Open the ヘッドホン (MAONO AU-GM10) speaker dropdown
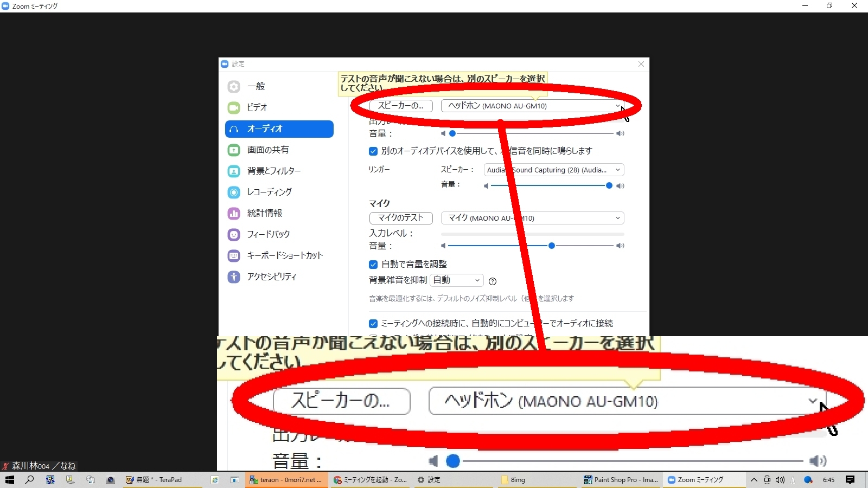Viewport: 868px width, 488px height. 533,106
